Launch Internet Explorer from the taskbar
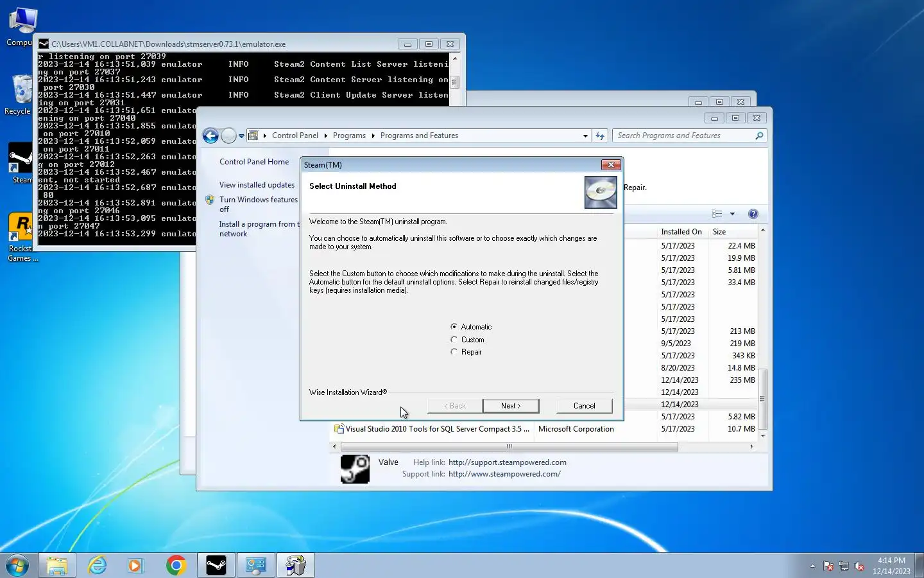This screenshot has height=578, width=924. (97, 566)
